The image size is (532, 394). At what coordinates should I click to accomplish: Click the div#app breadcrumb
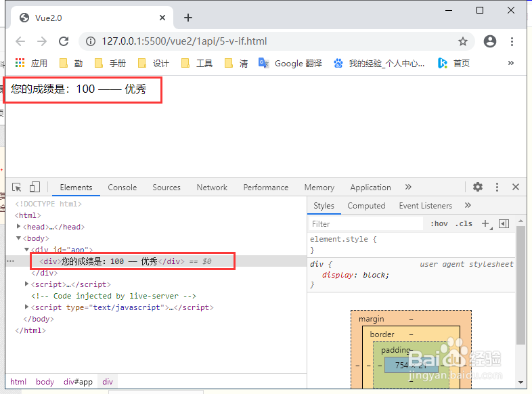click(x=78, y=382)
